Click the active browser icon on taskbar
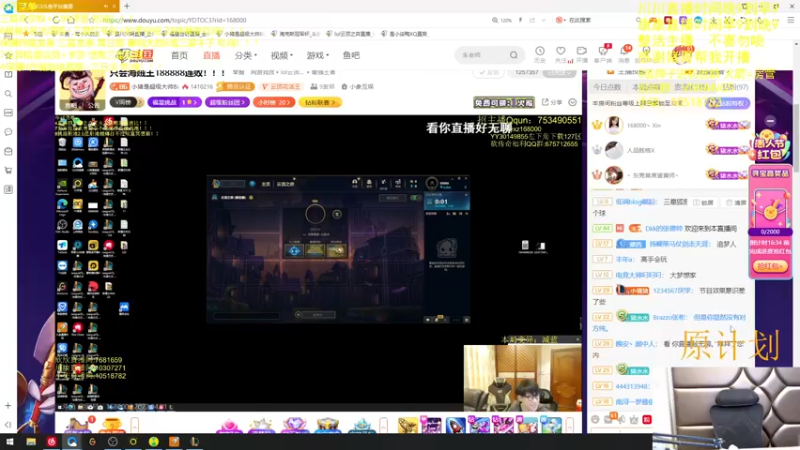Viewport: 800px width, 450px height. [72, 442]
